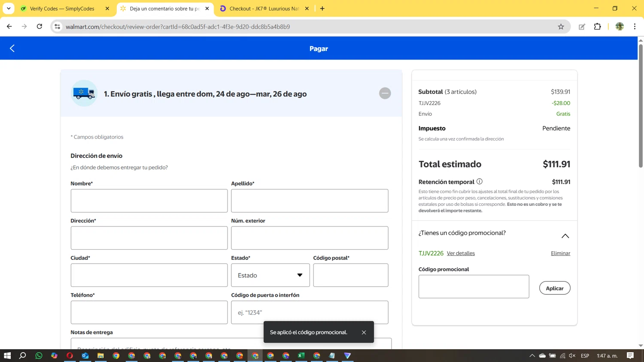Click the -$28.00 discount amount
This screenshot has width=644, height=362.
coord(561,103)
